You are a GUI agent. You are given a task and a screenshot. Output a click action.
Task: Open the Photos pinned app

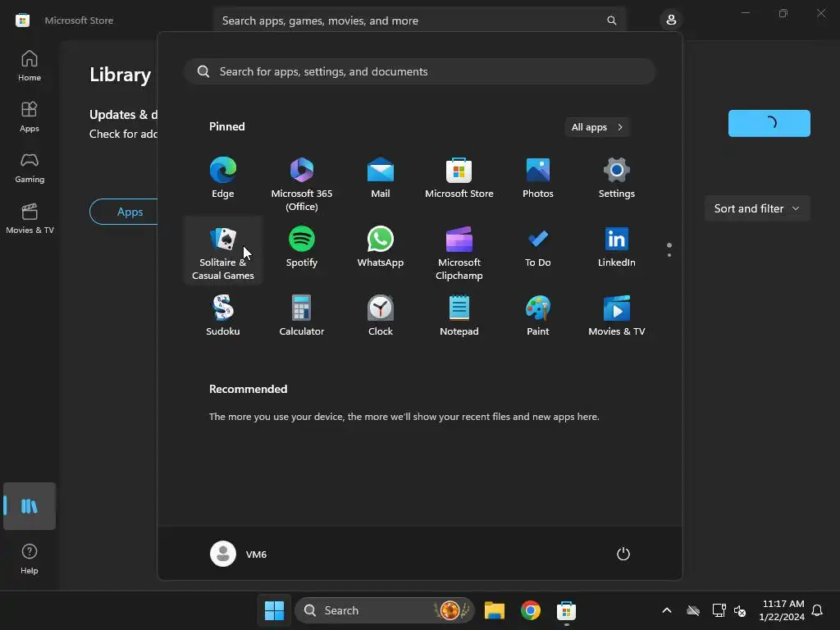[x=538, y=178]
